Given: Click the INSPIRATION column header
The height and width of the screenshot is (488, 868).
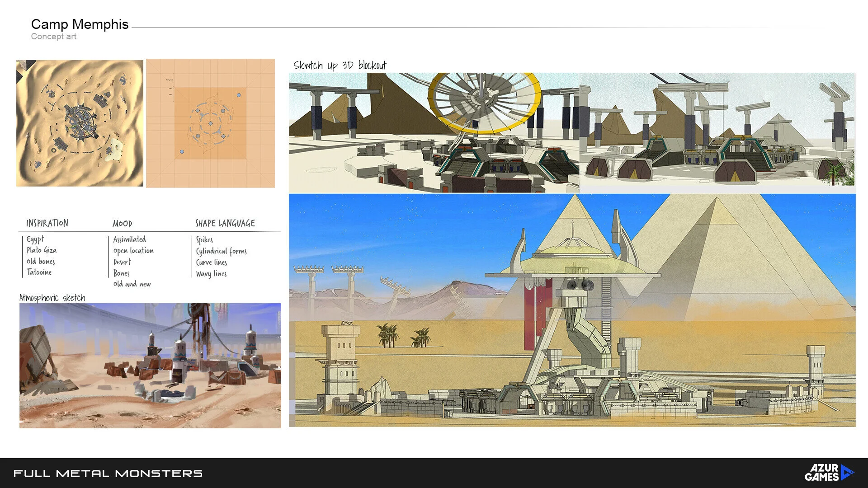Looking at the screenshot, I should click(47, 223).
